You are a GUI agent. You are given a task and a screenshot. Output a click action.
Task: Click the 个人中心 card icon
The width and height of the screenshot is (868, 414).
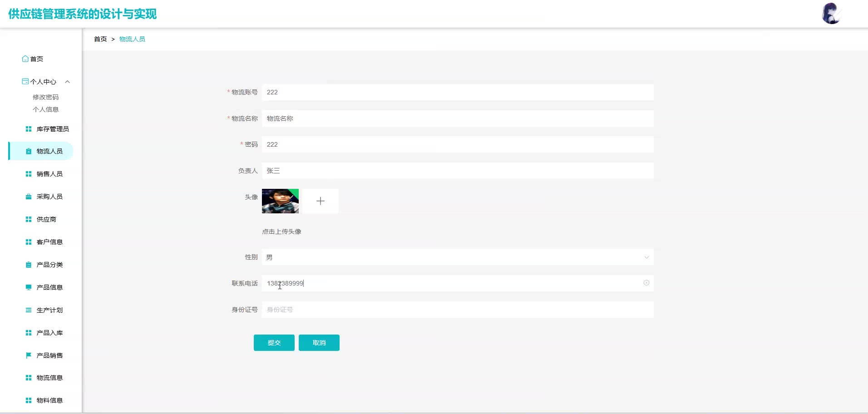[x=25, y=81]
